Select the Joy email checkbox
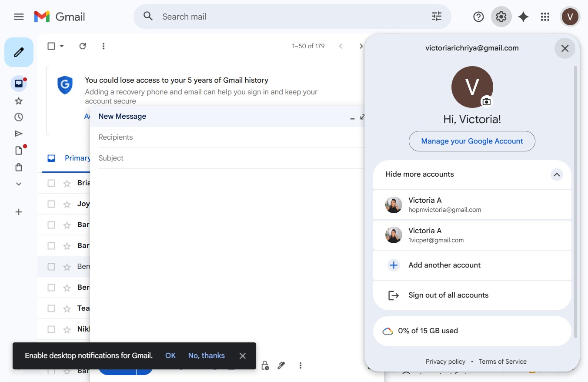Screen dimensions: 588x382 tap(51, 204)
